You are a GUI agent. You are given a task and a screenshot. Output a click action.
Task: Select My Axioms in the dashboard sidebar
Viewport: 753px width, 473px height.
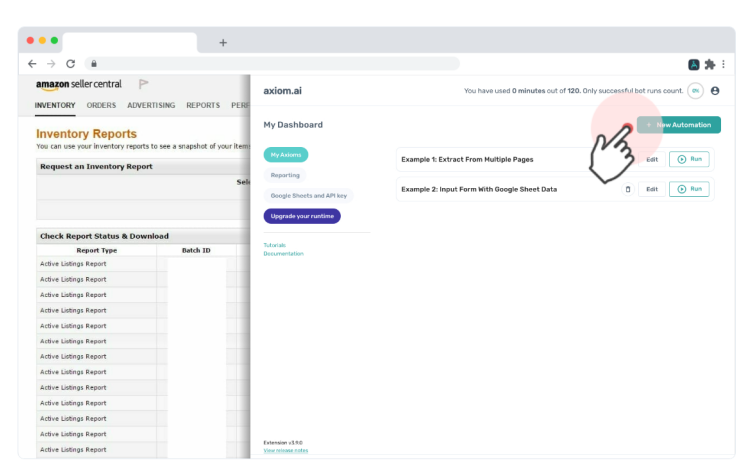pyautogui.click(x=286, y=155)
